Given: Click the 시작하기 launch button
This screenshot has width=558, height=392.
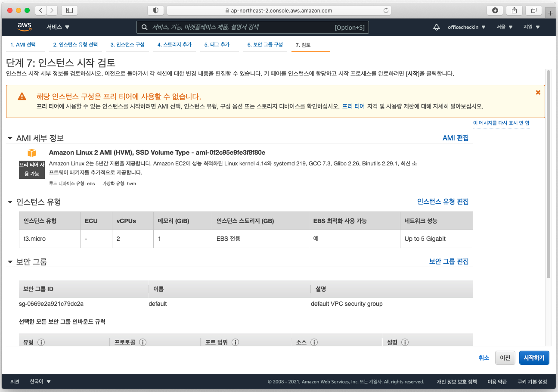Looking at the screenshot, I should point(534,358).
